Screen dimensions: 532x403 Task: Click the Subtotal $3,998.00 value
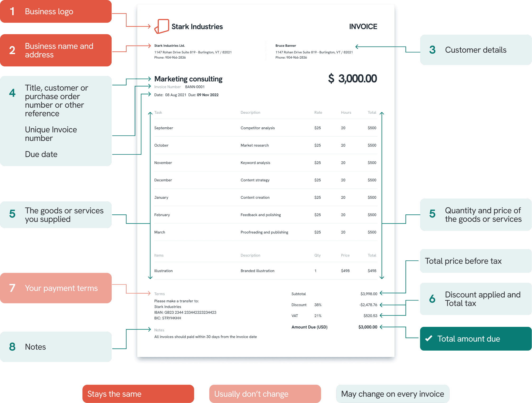point(369,294)
